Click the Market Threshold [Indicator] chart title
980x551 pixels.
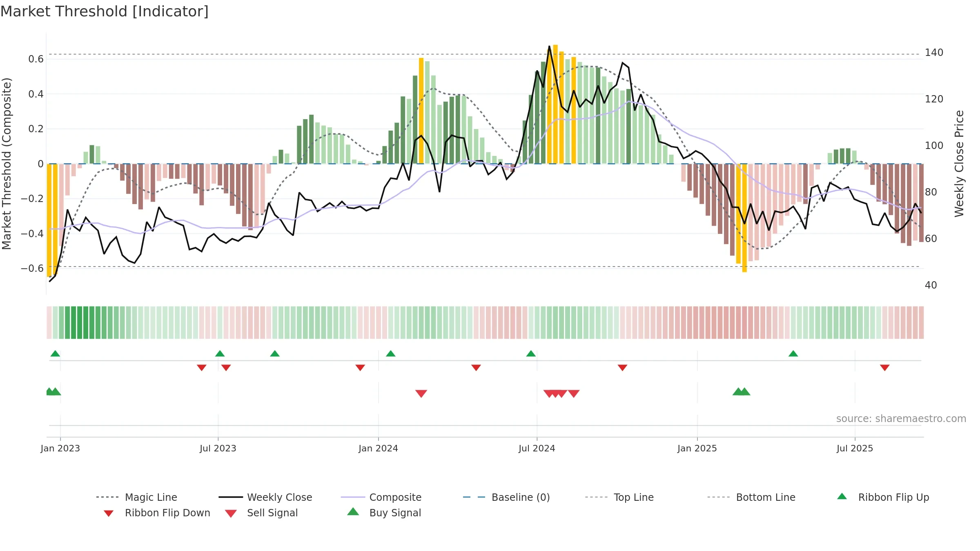[105, 11]
